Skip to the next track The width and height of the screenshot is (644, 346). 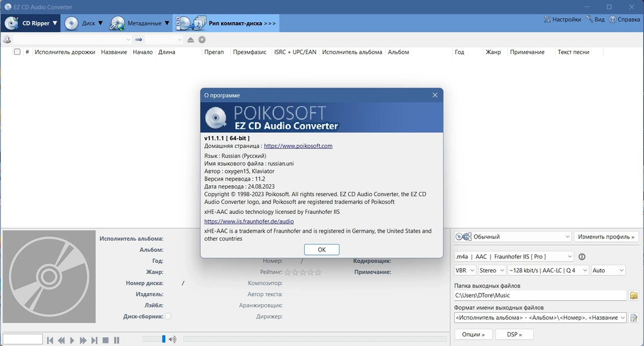(94, 340)
